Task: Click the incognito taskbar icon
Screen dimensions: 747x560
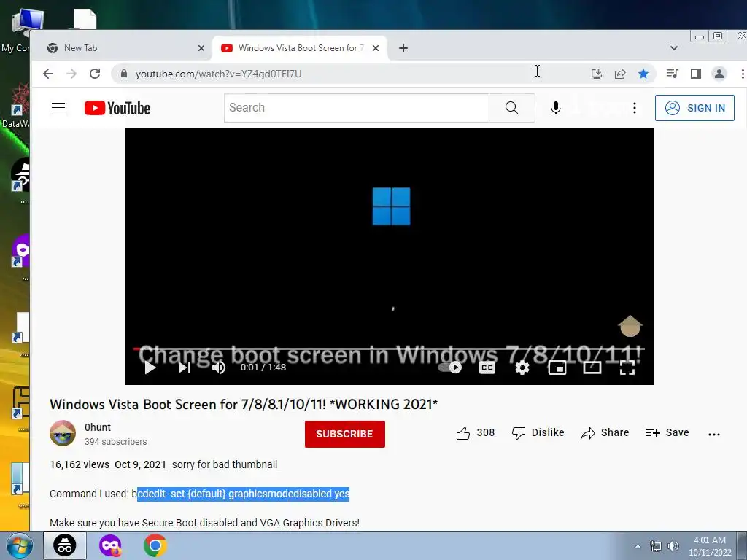Action: coord(65,545)
